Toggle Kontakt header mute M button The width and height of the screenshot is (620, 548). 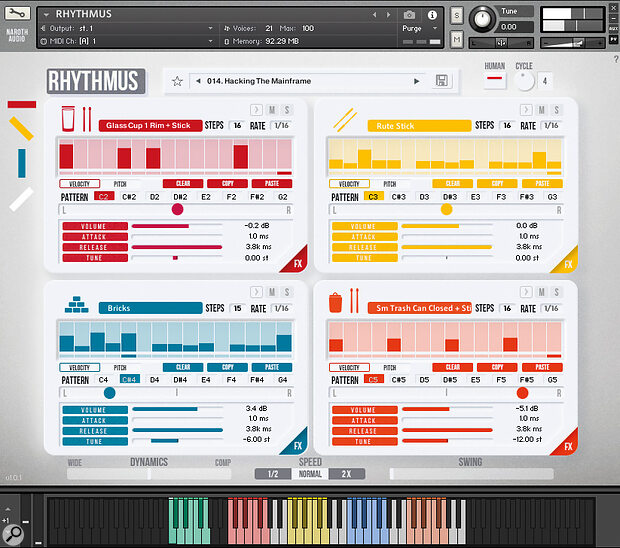click(457, 40)
